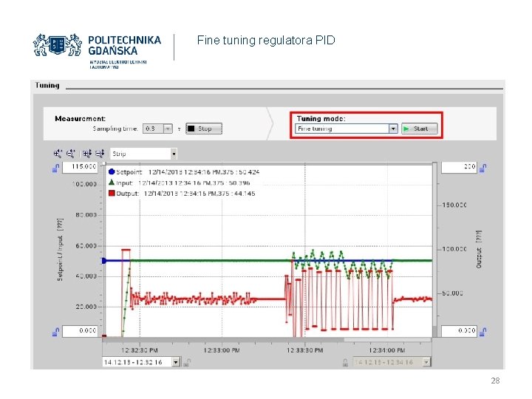The image size is (532, 399).
Task: Click the blue Setpoint legend marker
Action: [112, 171]
